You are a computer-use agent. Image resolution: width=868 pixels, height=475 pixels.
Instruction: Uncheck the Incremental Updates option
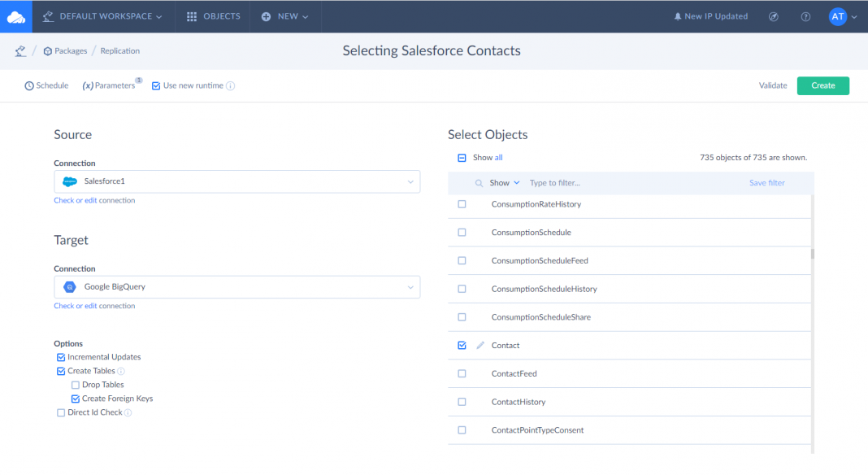(61, 357)
